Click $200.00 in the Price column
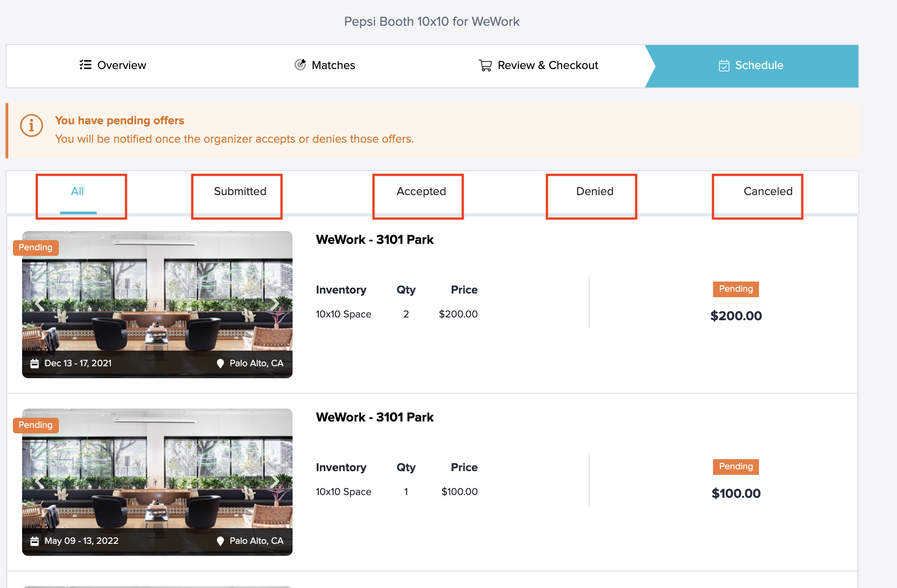897x588 pixels. click(x=458, y=314)
